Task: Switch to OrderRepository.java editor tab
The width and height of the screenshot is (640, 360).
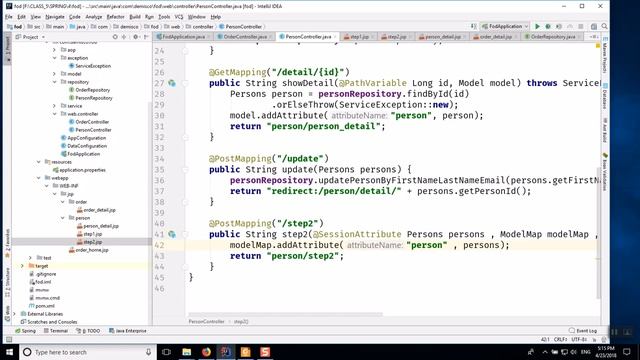Action: (x=552, y=37)
